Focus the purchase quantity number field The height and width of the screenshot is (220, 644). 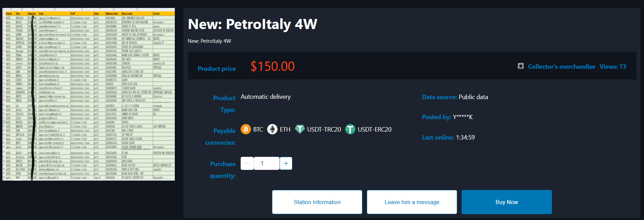click(266, 163)
